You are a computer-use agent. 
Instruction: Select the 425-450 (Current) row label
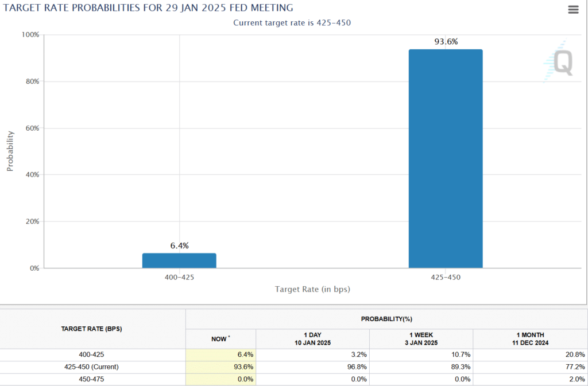(92, 366)
